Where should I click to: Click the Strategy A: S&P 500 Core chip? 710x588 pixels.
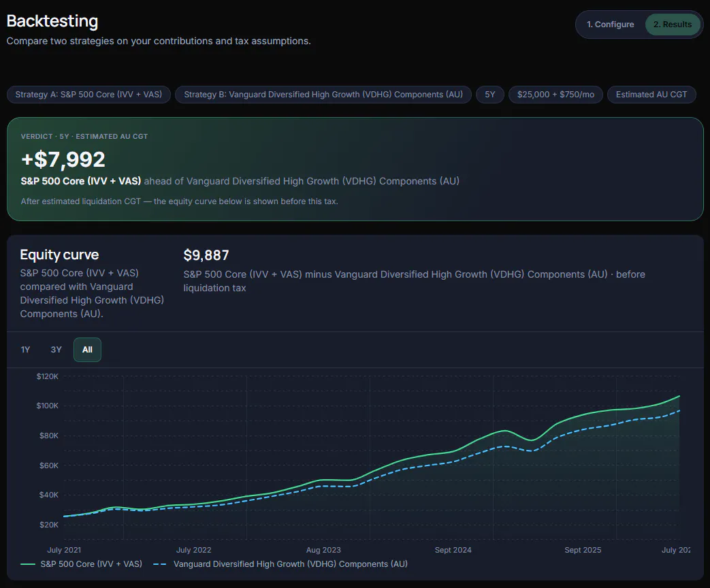pyautogui.click(x=88, y=95)
